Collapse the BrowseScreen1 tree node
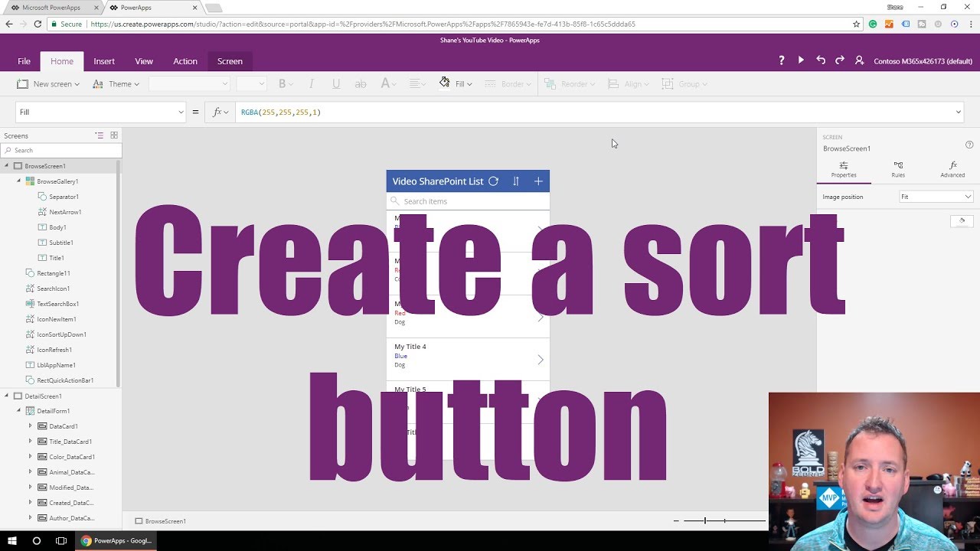Screen dimensions: 980x551 click(7, 166)
